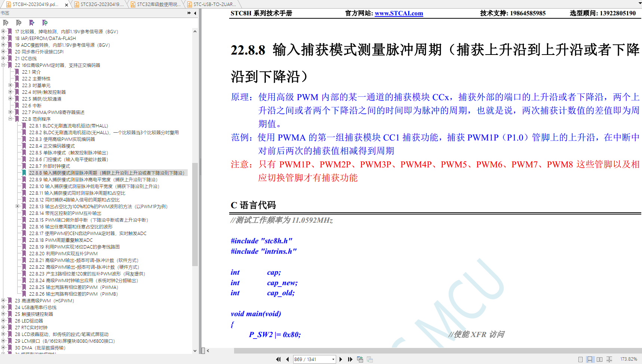Expand the 22.4 时钟/触发控制器 node
642x364 pixels.
(x=10, y=92)
